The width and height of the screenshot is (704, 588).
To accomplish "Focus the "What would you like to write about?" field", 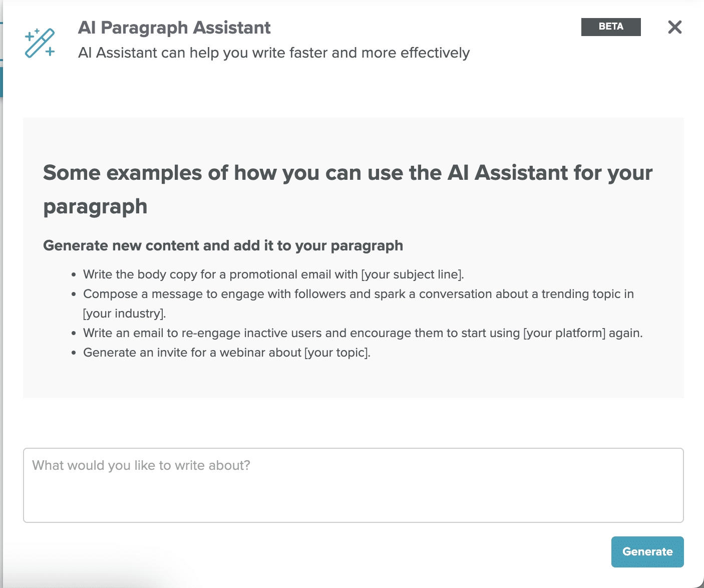I will click(354, 485).
